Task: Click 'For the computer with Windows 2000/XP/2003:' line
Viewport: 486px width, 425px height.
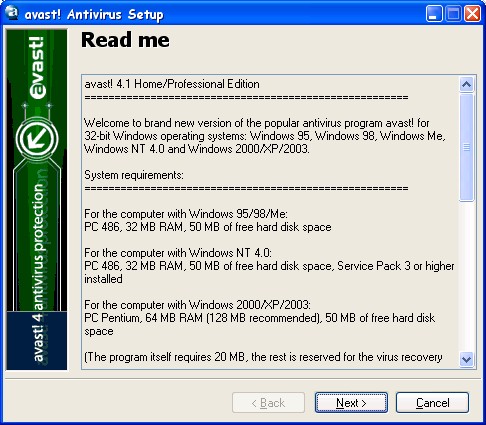Action: (x=197, y=305)
